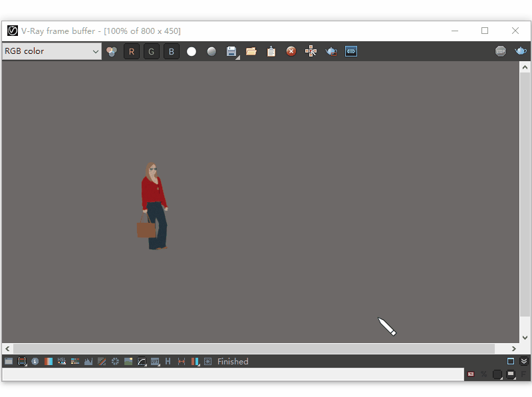
Task: Click the "Finished" status text
Action: pos(233,361)
